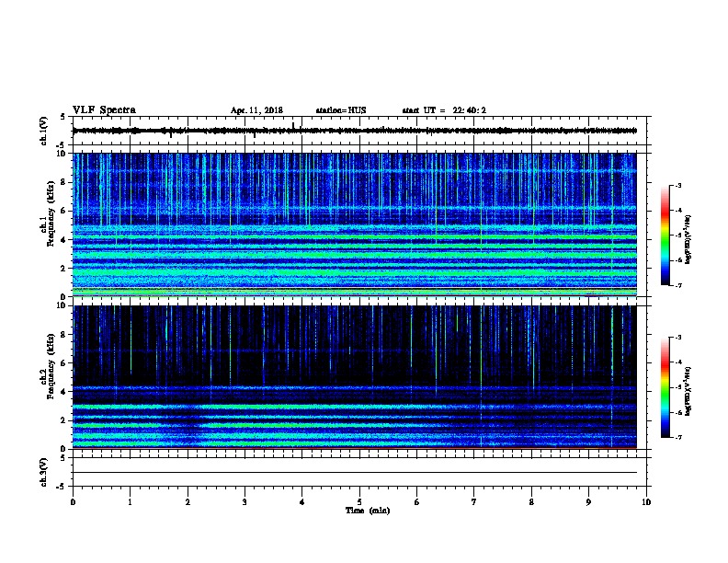Click the ch.1 spectrogram color scale bar
Screen dimensions: 728x563
tap(665, 236)
